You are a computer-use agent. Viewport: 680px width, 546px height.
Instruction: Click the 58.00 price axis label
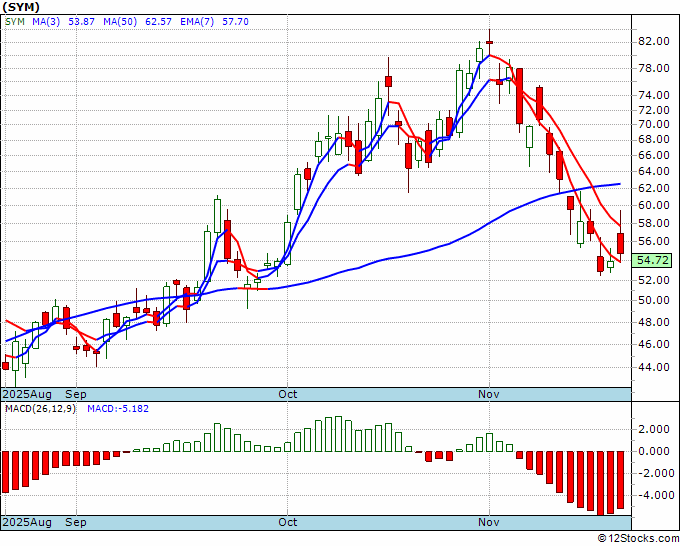point(653,223)
